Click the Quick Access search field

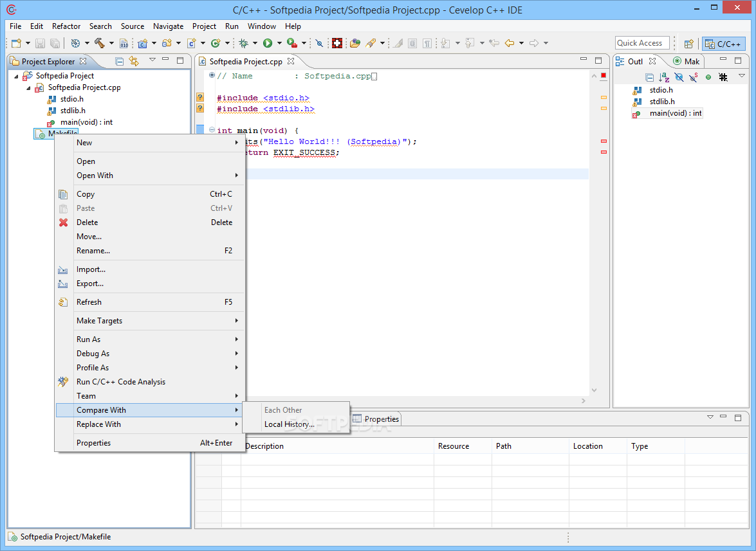(x=642, y=43)
